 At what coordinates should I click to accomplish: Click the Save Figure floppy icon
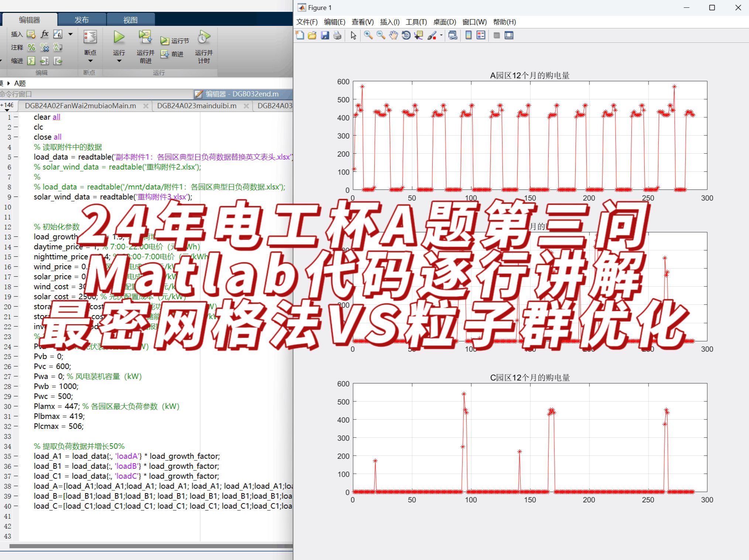(325, 35)
